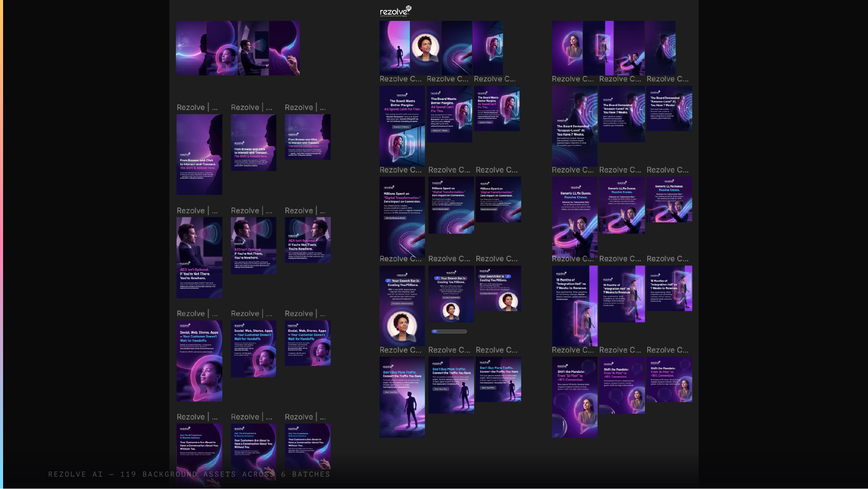Select the woman in glass cube image in the middle strip

[488, 48]
